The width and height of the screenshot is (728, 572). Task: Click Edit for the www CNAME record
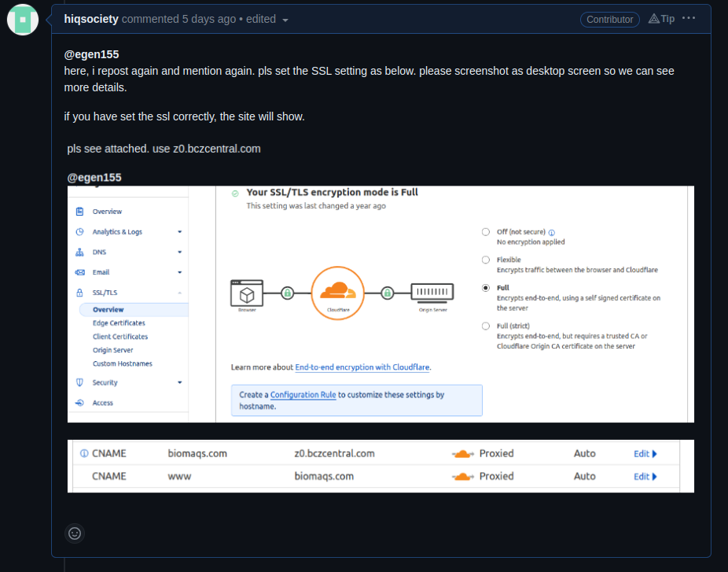(644, 476)
